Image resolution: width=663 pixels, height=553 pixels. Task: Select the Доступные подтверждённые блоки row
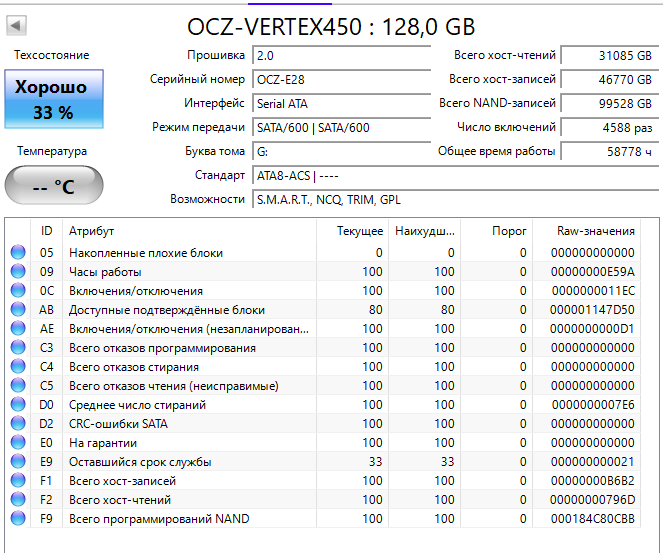pos(323,309)
